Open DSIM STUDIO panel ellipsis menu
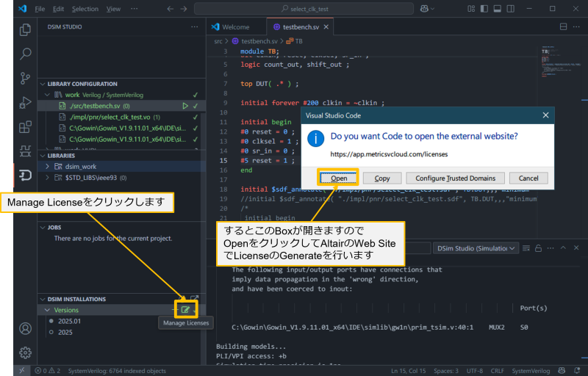588x376 pixels. 194,26
